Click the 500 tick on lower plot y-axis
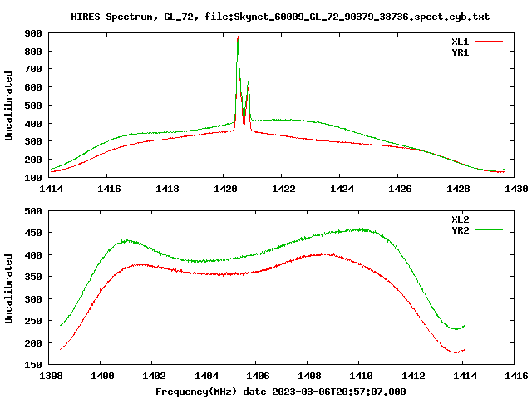Image resolution: width=532 pixels, height=399 pixels. (33, 211)
